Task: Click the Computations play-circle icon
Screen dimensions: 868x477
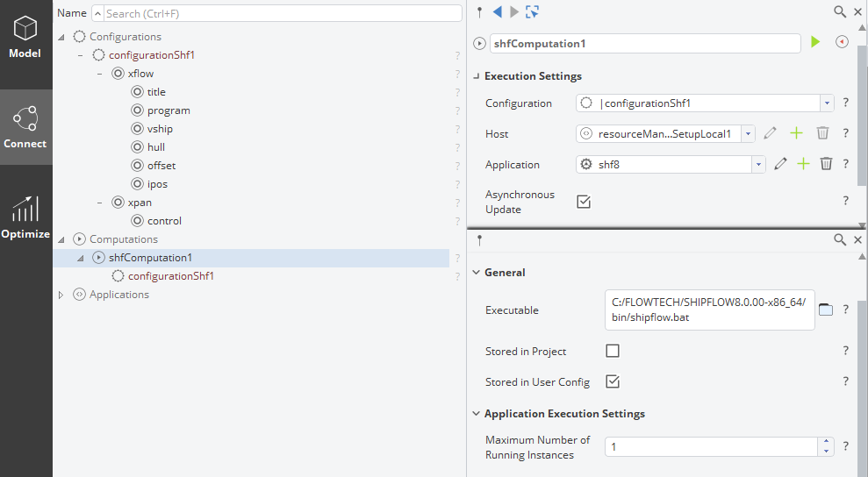Action: coord(80,239)
